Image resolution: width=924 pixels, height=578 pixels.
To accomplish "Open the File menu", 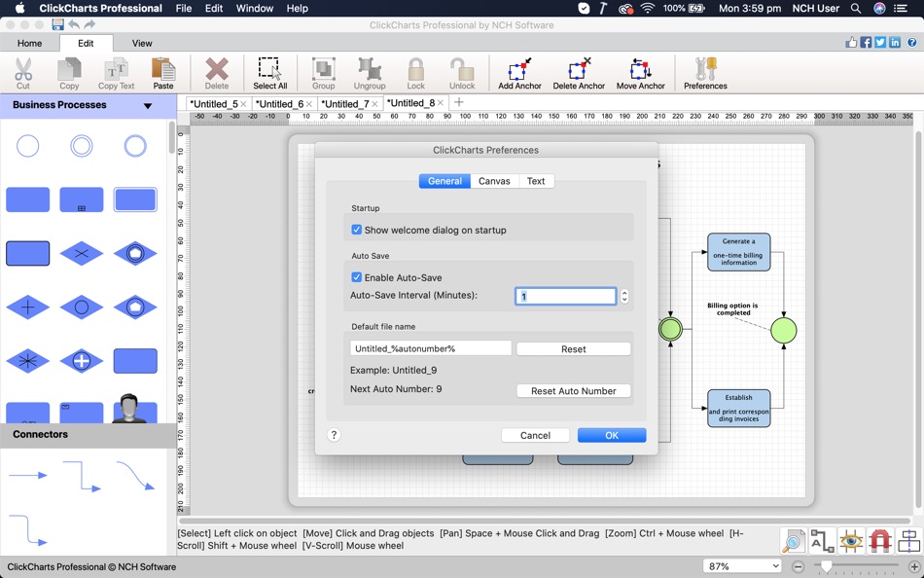I will [183, 8].
